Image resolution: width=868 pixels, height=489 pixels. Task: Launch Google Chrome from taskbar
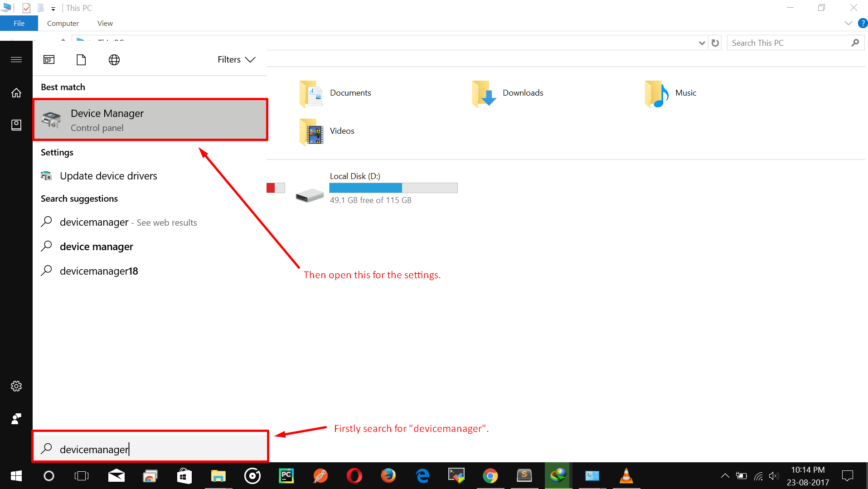(x=490, y=476)
